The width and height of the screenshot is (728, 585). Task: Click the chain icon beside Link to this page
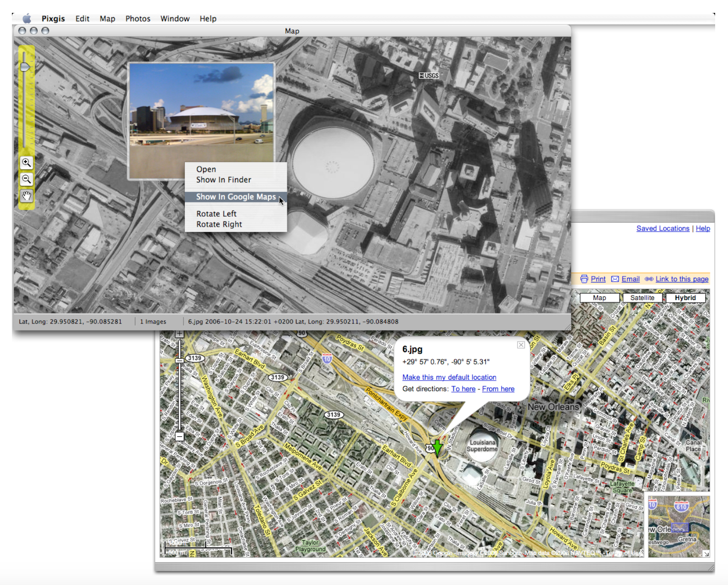pyautogui.click(x=649, y=279)
